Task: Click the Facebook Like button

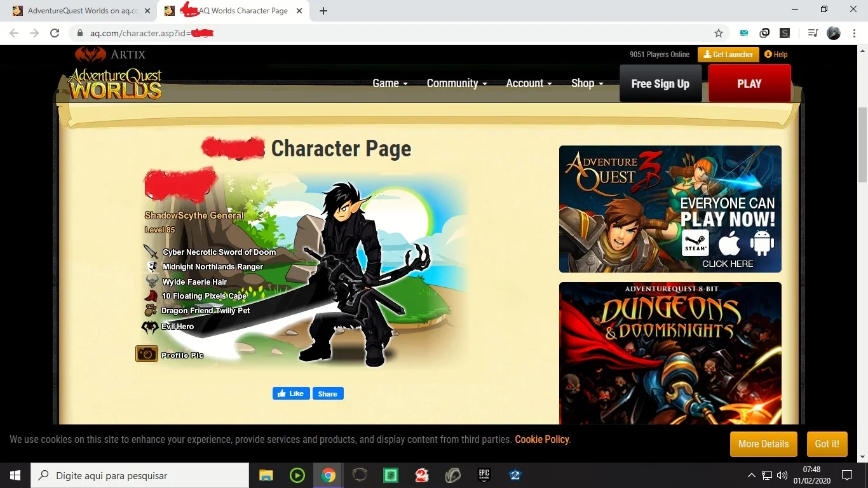Action: pos(291,393)
